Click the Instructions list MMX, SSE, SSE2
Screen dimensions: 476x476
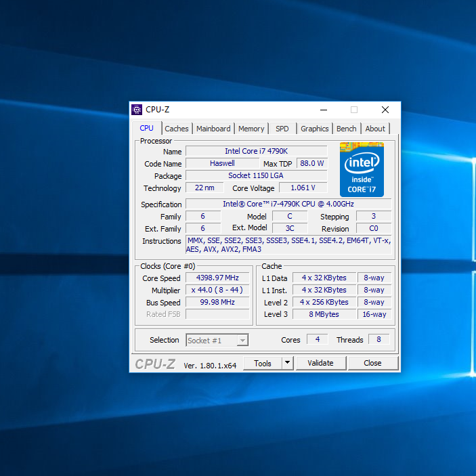coord(288,244)
